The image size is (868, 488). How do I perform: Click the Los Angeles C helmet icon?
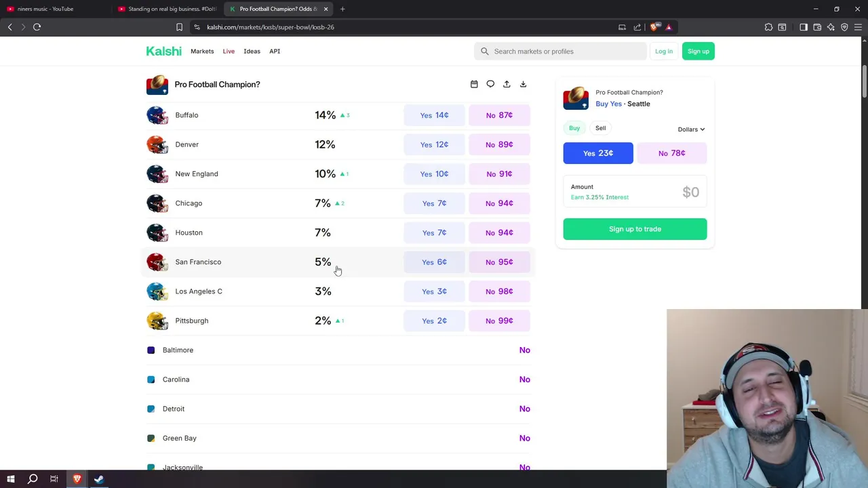tap(157, 291)
